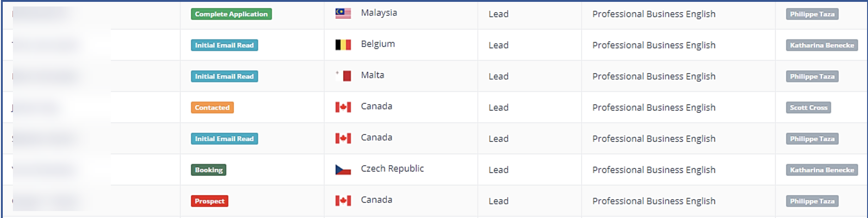Click the Belgium flag icon

(x=343, y=45)
